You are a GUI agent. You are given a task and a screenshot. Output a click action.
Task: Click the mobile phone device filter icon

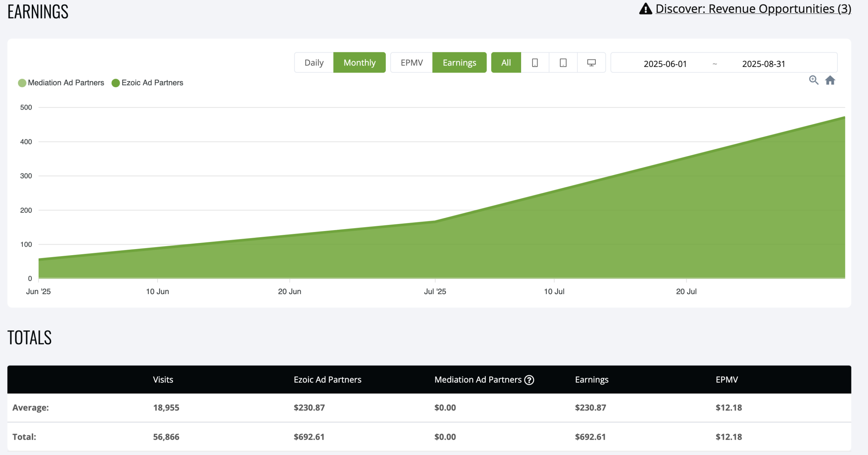[535, 63]
